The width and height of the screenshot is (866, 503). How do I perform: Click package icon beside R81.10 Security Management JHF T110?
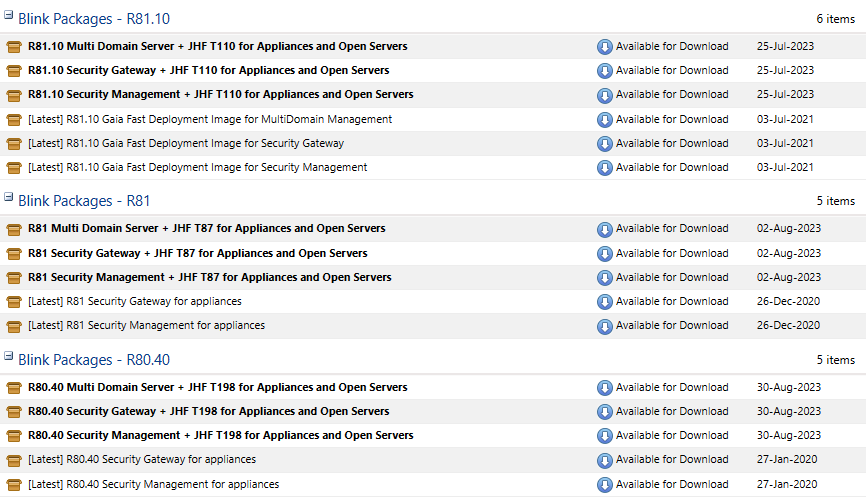tap(14, 95)
